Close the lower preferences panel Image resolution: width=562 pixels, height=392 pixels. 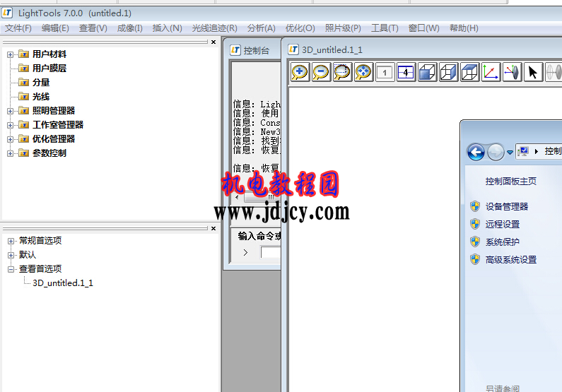click(213, 228)
